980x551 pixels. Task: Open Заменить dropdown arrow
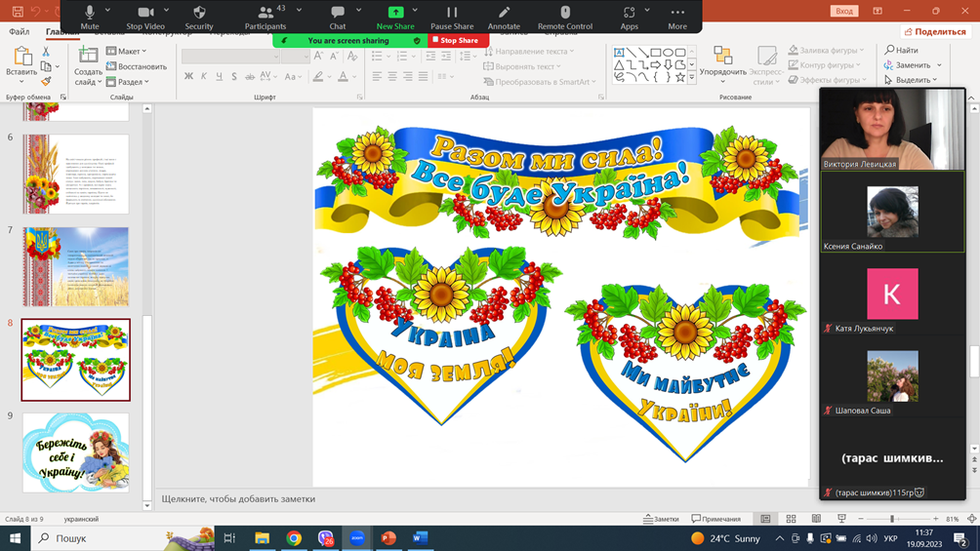939,65
